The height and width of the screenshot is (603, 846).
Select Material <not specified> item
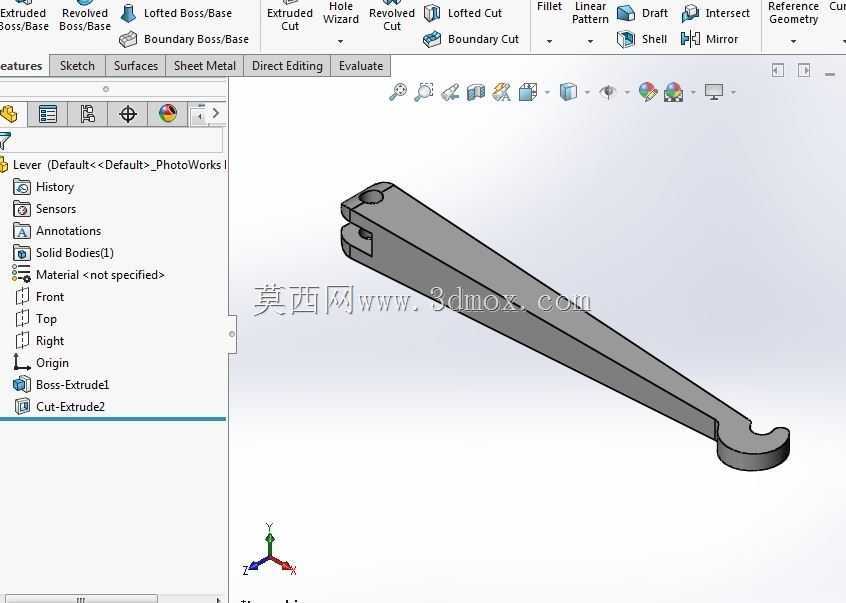[x=88, y=275]
